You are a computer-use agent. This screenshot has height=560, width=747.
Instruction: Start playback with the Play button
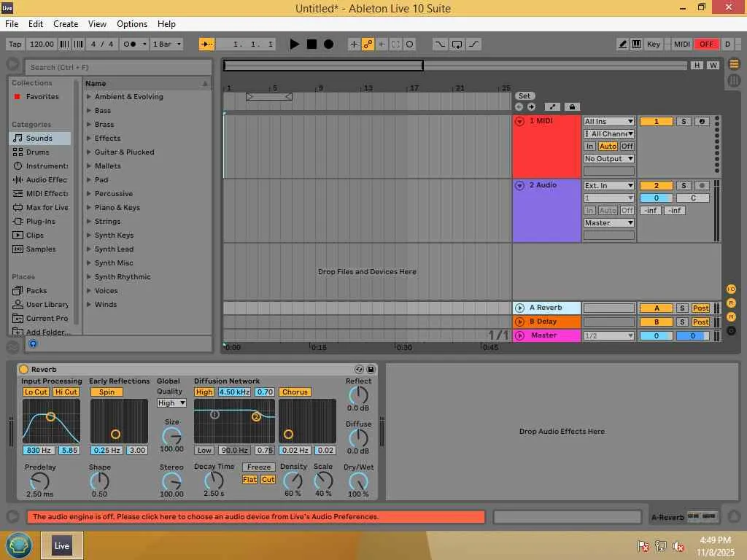295,44
